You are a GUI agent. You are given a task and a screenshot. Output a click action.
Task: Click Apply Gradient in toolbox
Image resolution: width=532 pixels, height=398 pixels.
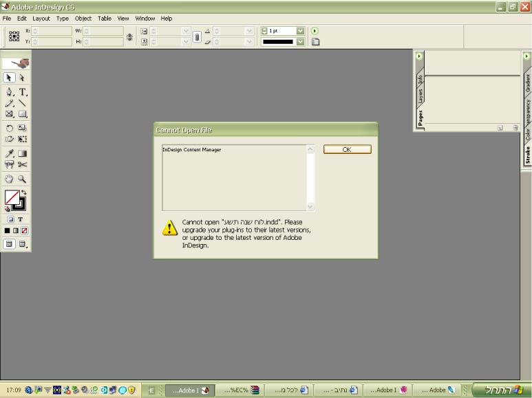click(16, 230)
